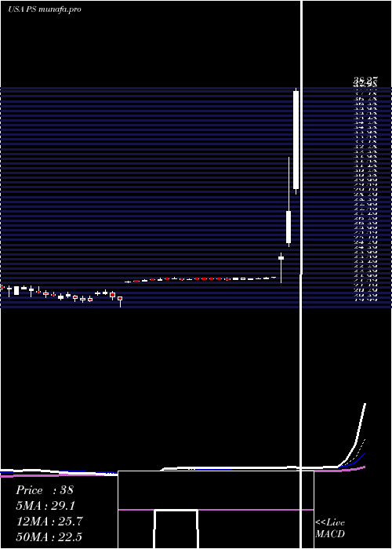Open the "<<Live MACD" label
The image size is (392, 549).
pos(330,529)
